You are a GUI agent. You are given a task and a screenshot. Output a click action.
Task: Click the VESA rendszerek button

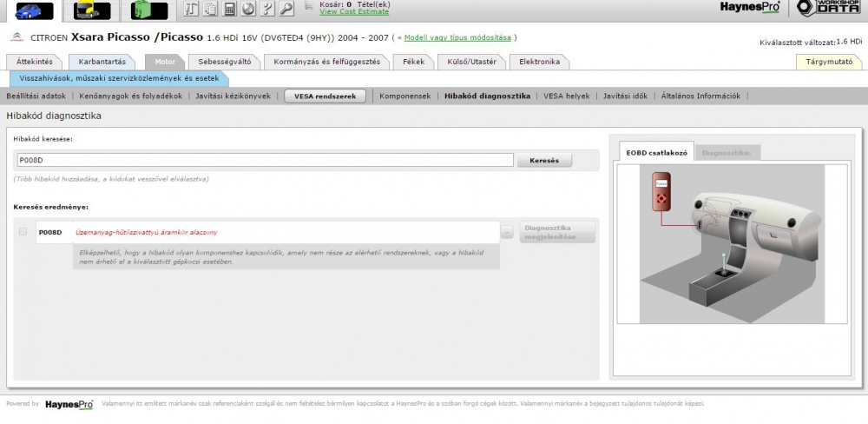[x=325, y=96]
